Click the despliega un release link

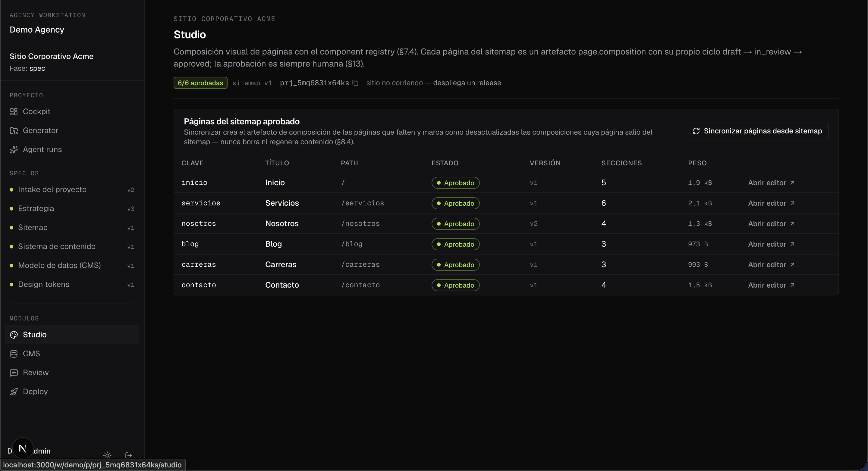[x=467, y=83]
